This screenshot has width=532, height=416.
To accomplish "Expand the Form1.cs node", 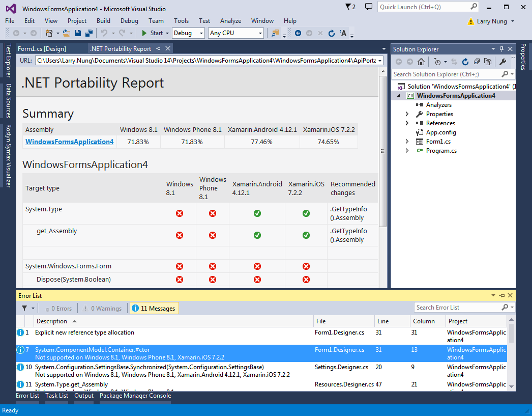I will coord(407,142).
